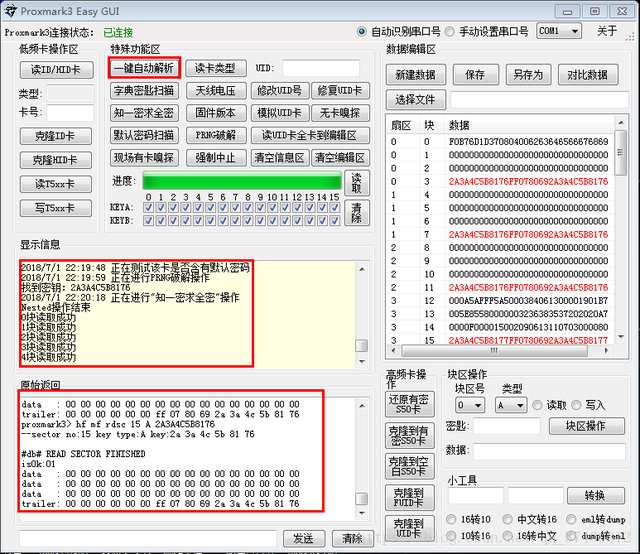Click the 强制中止 button
The height and width of the screenshot is (554, 640).
click(216, 158)
